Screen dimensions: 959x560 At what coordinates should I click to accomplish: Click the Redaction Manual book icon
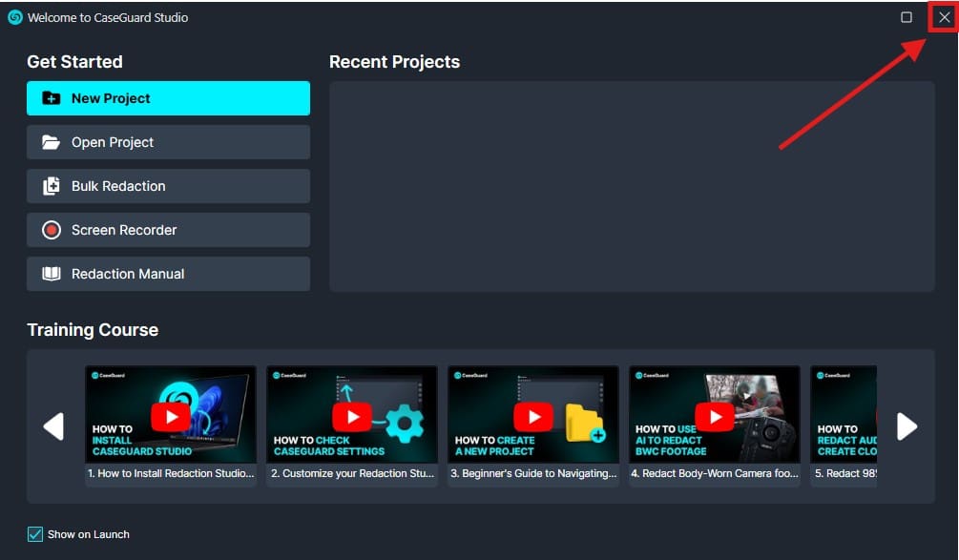pyautogui.click(x=52, y=274)
